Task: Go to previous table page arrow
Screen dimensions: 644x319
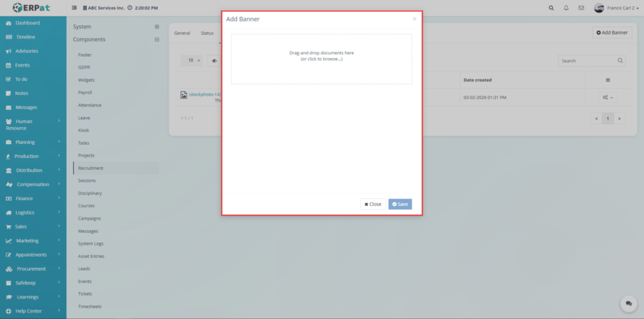Action: point(596,118)
